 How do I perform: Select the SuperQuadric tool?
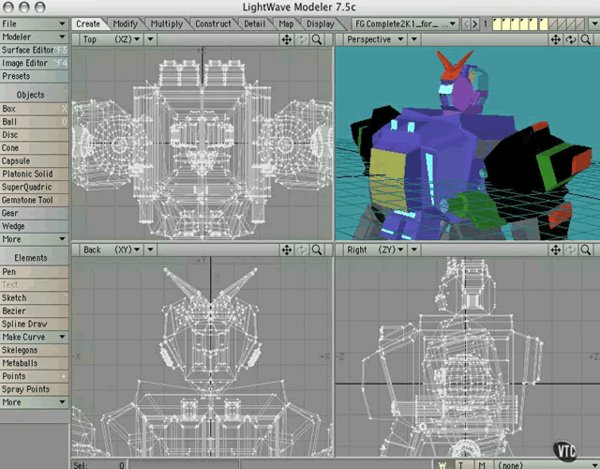click(34, 187)
